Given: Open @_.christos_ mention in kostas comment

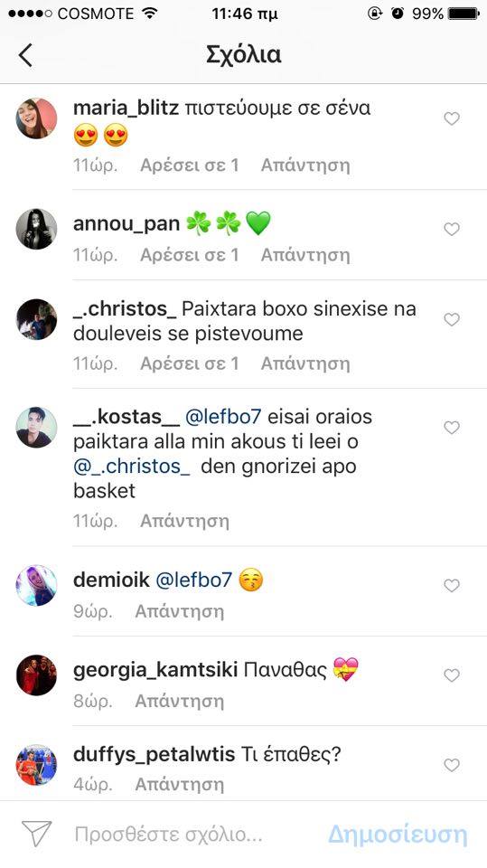Looking at the screenshot, I should click(132, 467).
